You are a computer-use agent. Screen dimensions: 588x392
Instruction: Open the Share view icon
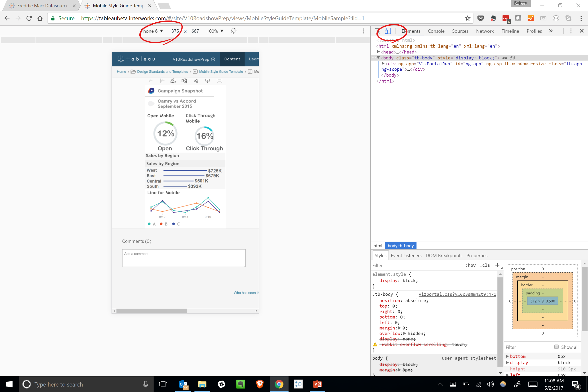coord(196,81)
